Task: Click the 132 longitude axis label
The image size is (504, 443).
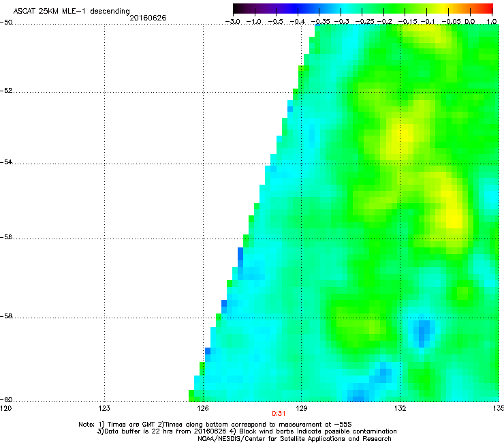Action: pos(400,408)
